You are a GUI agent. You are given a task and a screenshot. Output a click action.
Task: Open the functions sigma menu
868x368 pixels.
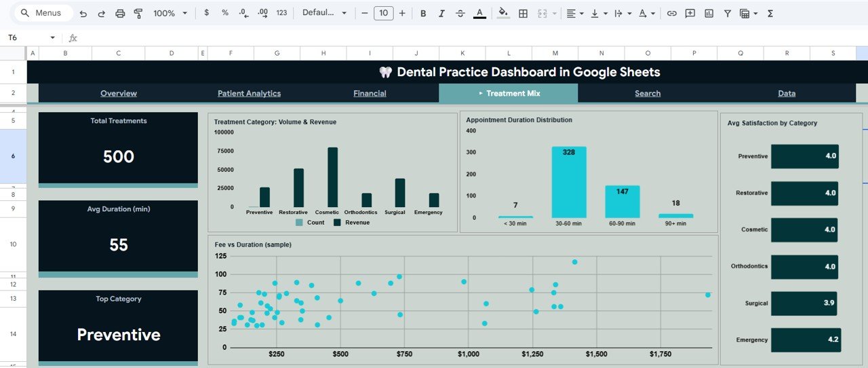[x=770, y=13]
